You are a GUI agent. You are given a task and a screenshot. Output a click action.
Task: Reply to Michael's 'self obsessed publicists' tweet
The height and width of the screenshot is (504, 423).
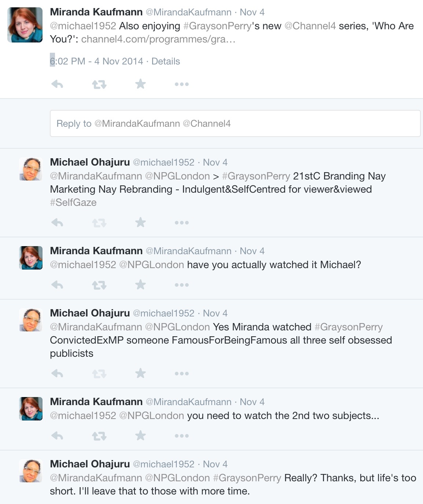pyautogui.click(x=58, y=374)
